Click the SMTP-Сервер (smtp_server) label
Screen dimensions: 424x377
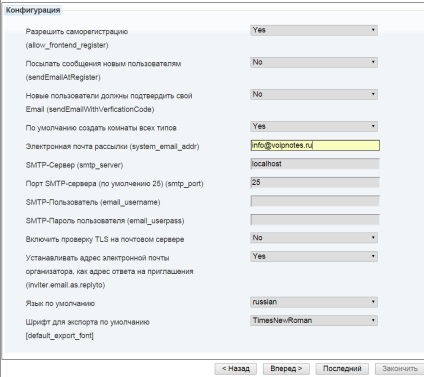(74, 165)
